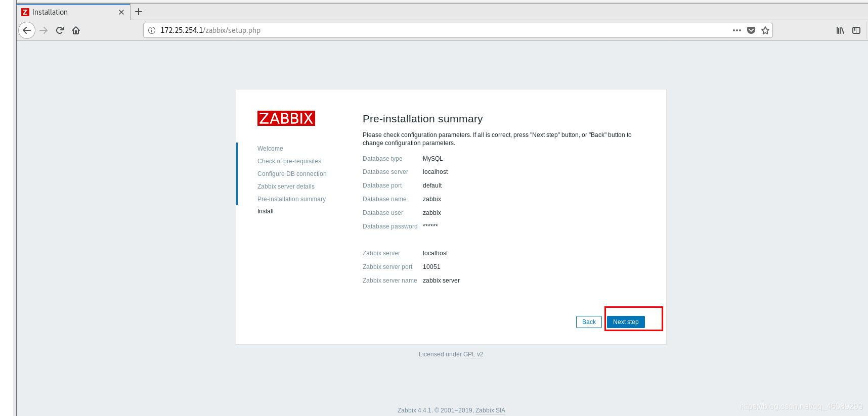Click the Database type label
Viewport: 868px width, 416px height.
pyautogui.click(x=382, y=159)
